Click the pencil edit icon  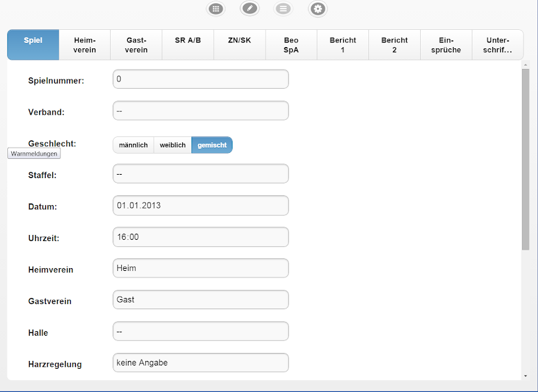click(x=249, y=9)
